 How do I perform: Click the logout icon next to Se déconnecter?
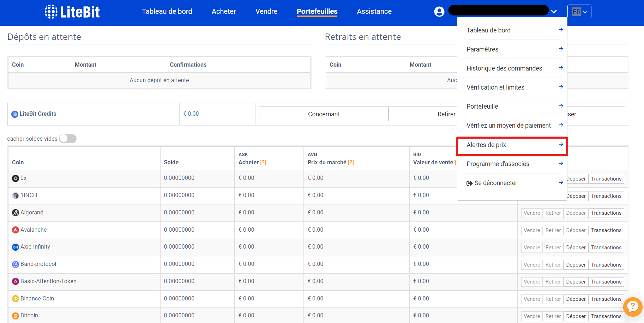tap(469, 183)
